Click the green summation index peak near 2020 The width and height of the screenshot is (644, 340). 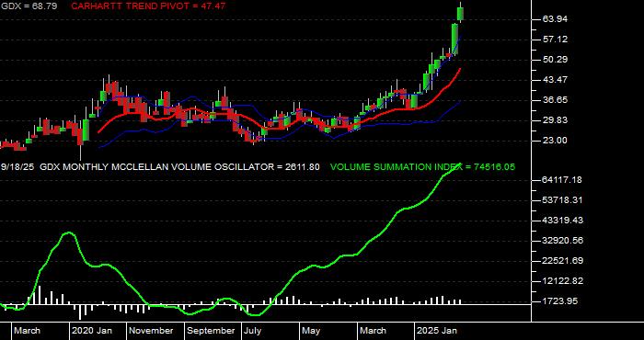[x=68, y=233]
